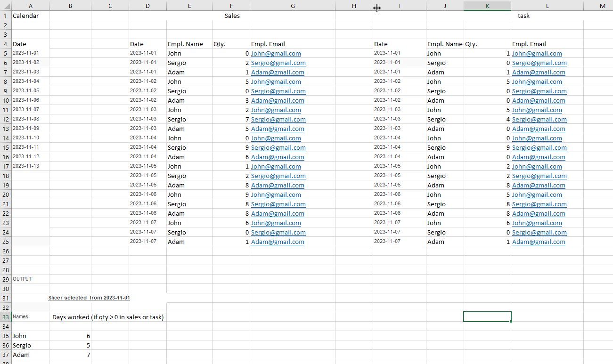
Task: Select Sales date in row 17
Action: click(x=147, y=166)
